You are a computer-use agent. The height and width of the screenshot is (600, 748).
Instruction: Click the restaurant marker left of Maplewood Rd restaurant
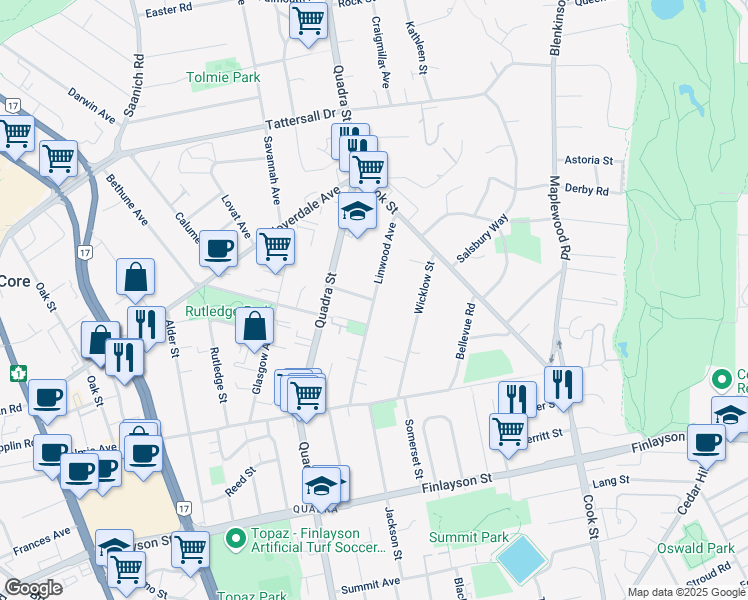(518, 398)
